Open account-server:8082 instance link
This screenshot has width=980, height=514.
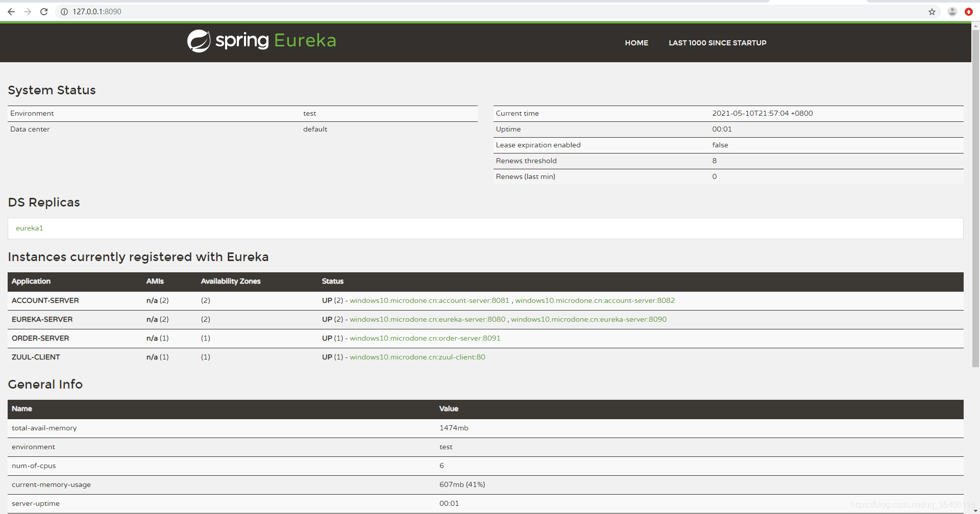coord(595,300)
